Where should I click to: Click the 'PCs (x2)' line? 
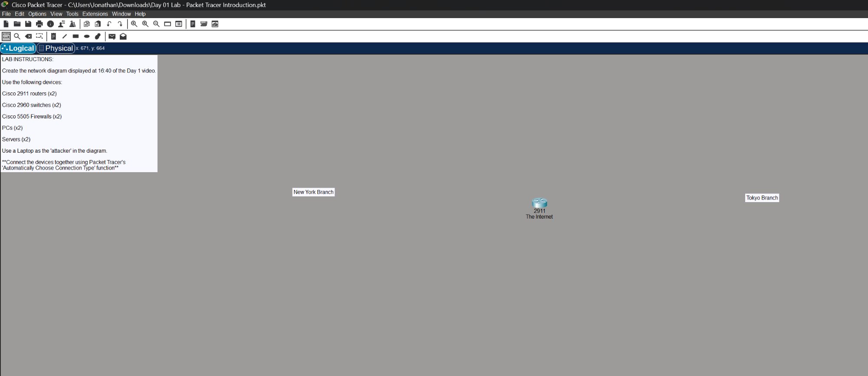[x=13, y=128]
